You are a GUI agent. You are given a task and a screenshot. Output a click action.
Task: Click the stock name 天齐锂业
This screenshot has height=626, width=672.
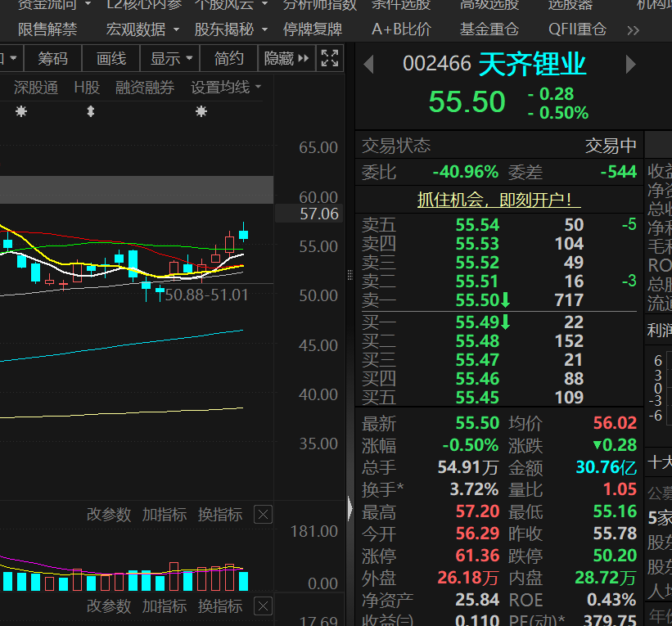(x=532, y=65)
